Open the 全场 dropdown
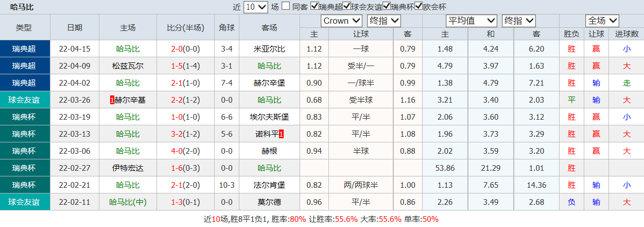 pyautogui.click(x=602, y=21)
